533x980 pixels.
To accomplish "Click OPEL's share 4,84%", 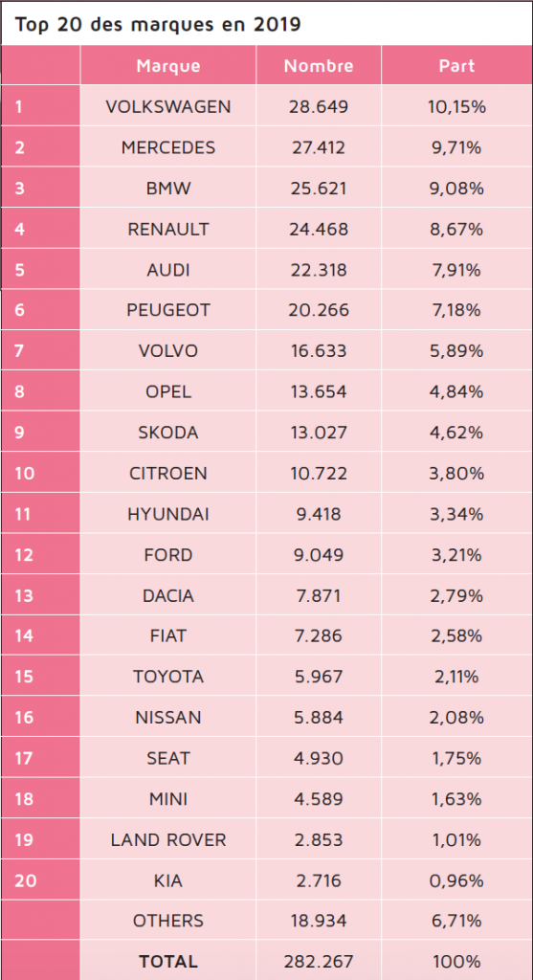I will click(455, 391).
